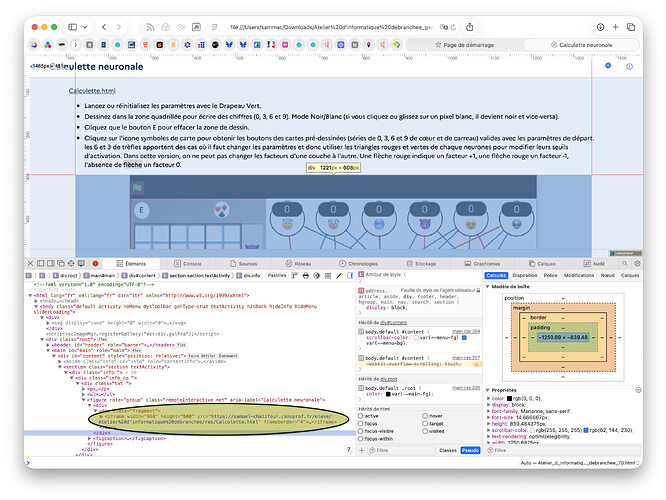Image resolution: width=666 pixels, height=500 pixels.
Task: Switch to the Console tab
Action: [188, 264]
